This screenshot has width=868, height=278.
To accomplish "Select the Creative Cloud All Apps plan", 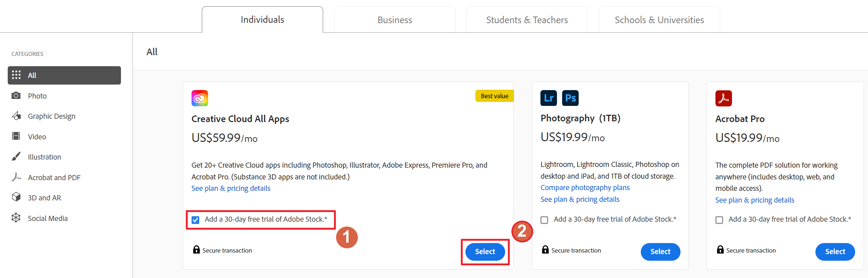I will pyautogui.click(x=485, y=252).
